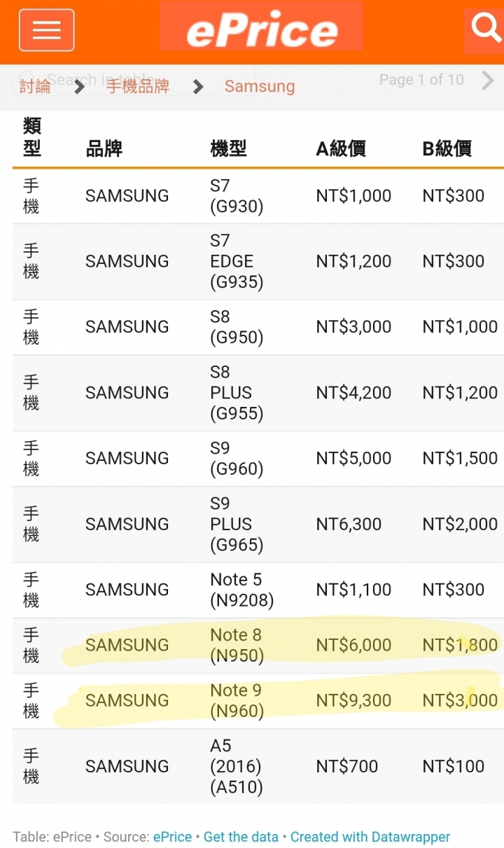Open the 討論 breadcrumb link
This screenshot has width=504, height=848.
[x=35, y=86]
